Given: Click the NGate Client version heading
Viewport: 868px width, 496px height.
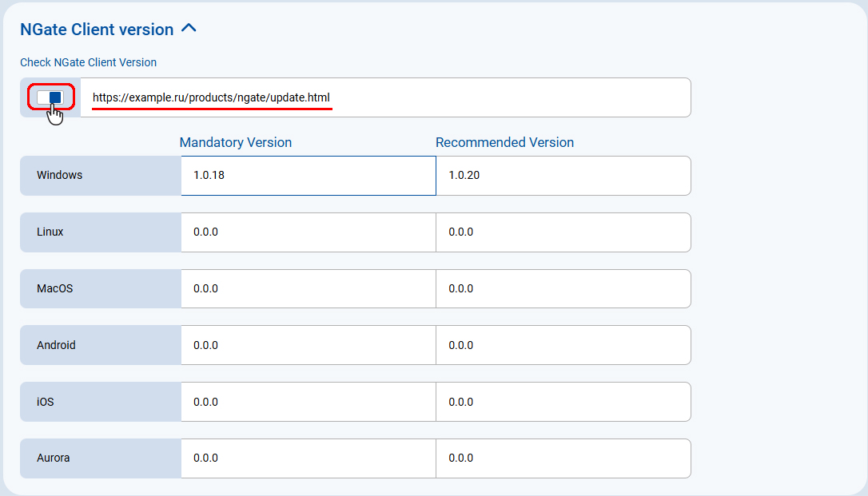Looking at the screenshot, I should pyautogui.click(x=97, y=30).
